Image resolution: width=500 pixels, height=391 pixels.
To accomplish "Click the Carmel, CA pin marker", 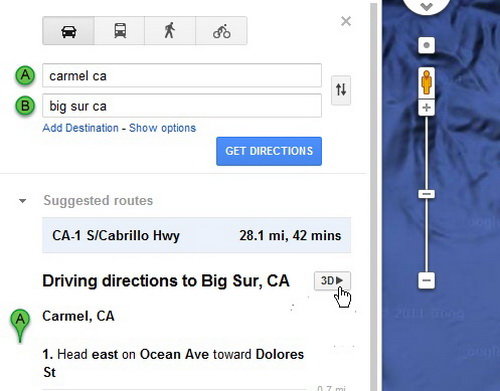I will [x=20, y=325].
